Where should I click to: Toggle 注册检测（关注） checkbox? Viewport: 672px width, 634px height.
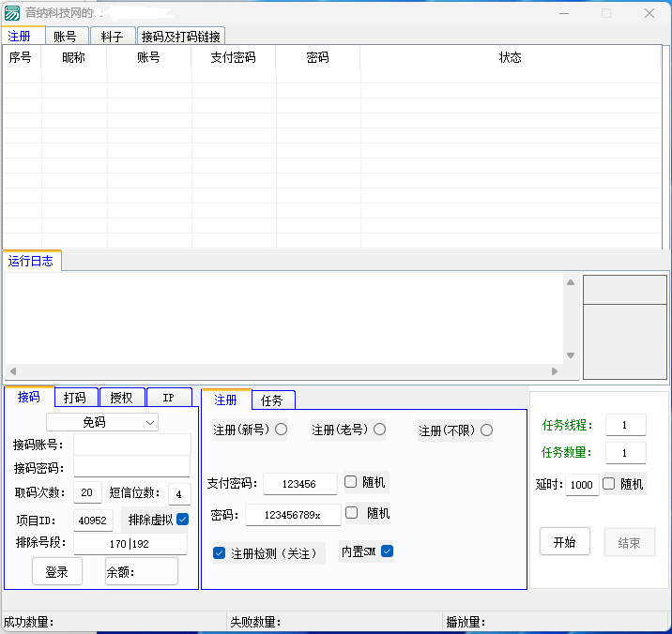point(220,552)
